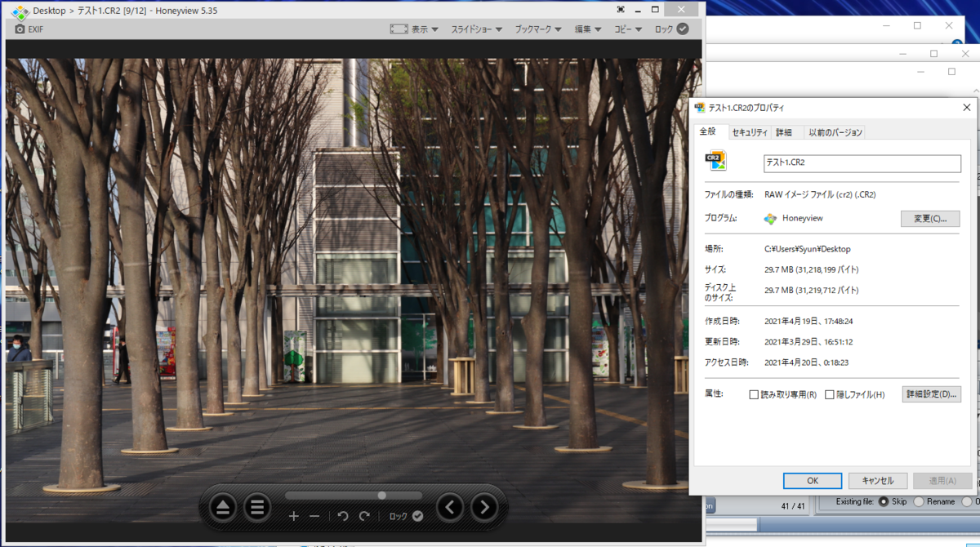
Task: Close the properties dialog with X
Action: point(966,108)
